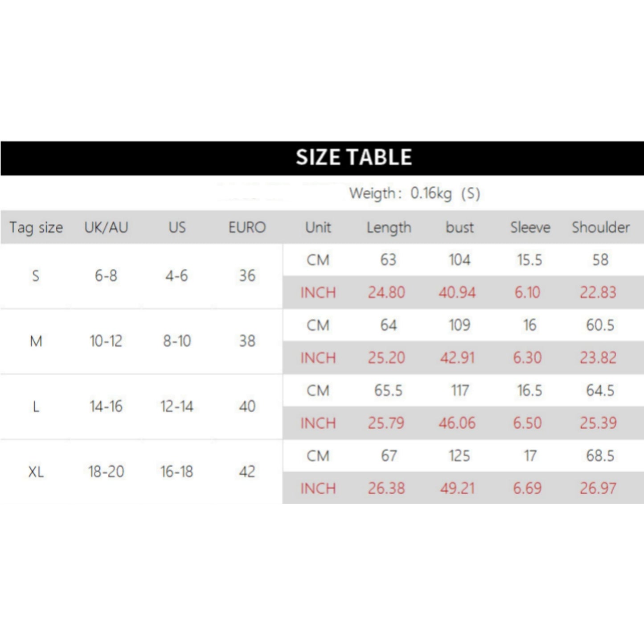Screen dimensions: 644x644
Task: Select the XL tag size cell
Action: coord(36,472)
